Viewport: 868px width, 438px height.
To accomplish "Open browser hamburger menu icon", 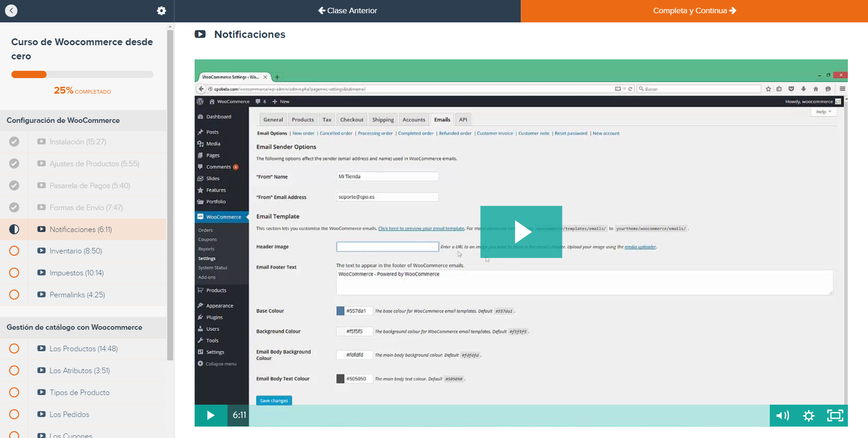I will pyautogui.click(x=842, y=89).
